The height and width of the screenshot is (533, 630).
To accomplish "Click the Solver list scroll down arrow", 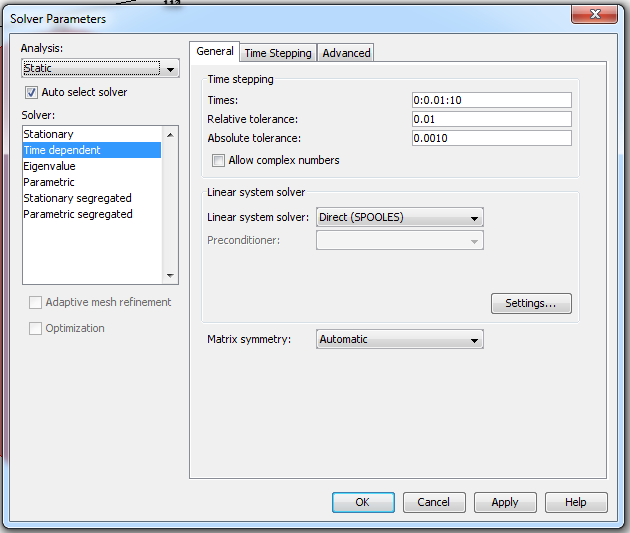I will (170, 276).
